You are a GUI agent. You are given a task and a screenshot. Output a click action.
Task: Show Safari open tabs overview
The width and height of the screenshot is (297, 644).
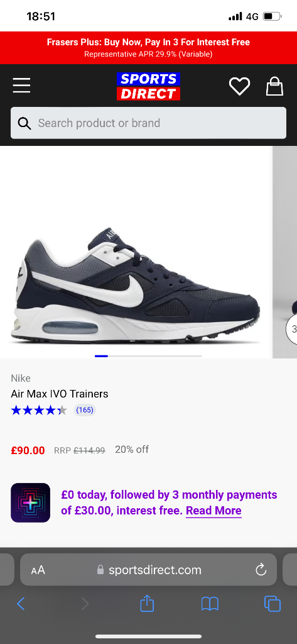(273, 604)
